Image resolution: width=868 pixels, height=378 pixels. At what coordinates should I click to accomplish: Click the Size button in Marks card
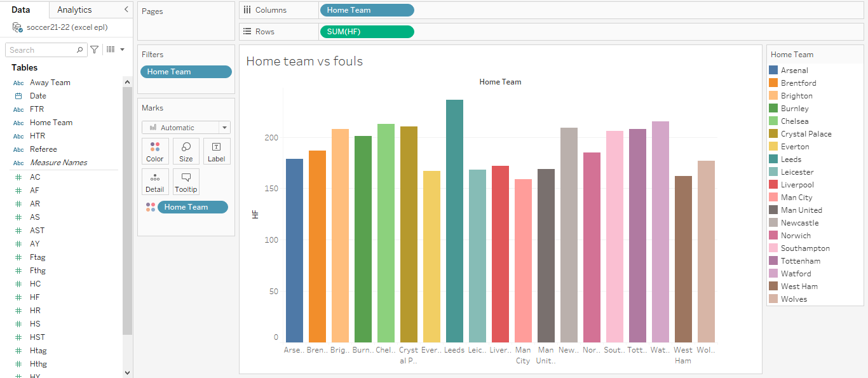[x=186, y=151]
